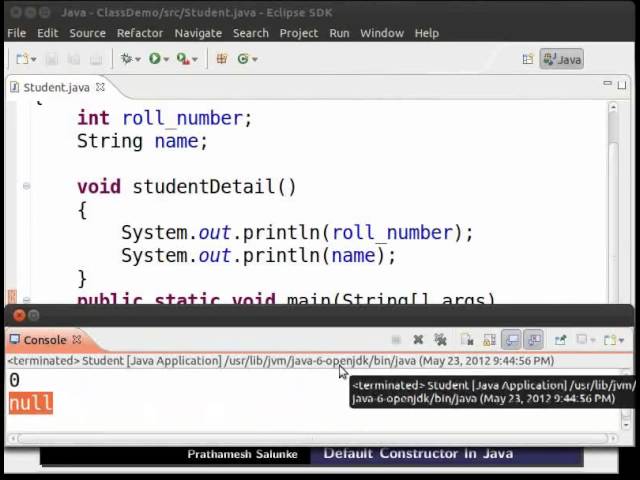Select the Student.java editor tab
The width and height of the screenshot is (640, 480).
56,87
